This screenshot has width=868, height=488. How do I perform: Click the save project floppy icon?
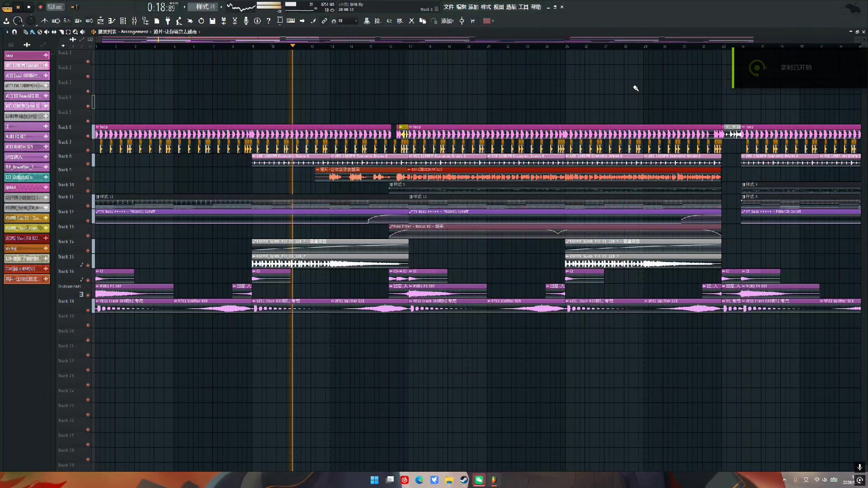[212, 21]
